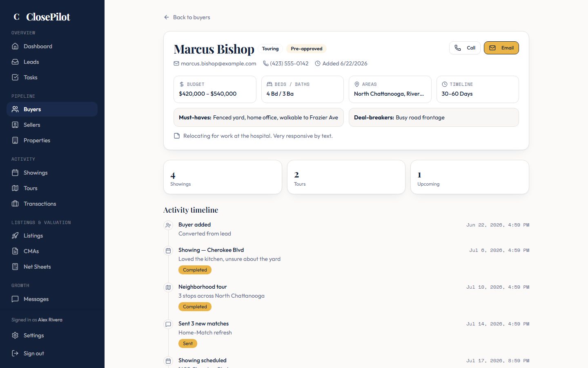Call Marcus Bishop
Image resolution: width=588 pixels, height=368 pixels.
click(465, 48)
